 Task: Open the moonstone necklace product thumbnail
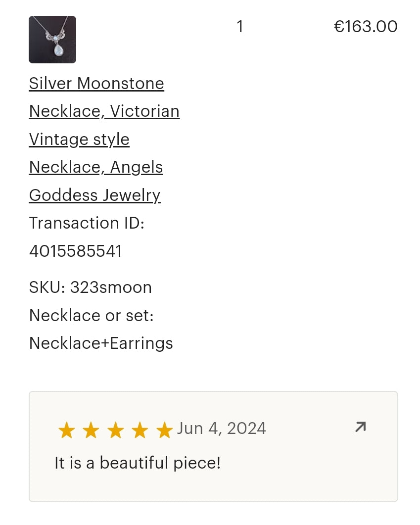pyautogui.click(x=52, y=40)
